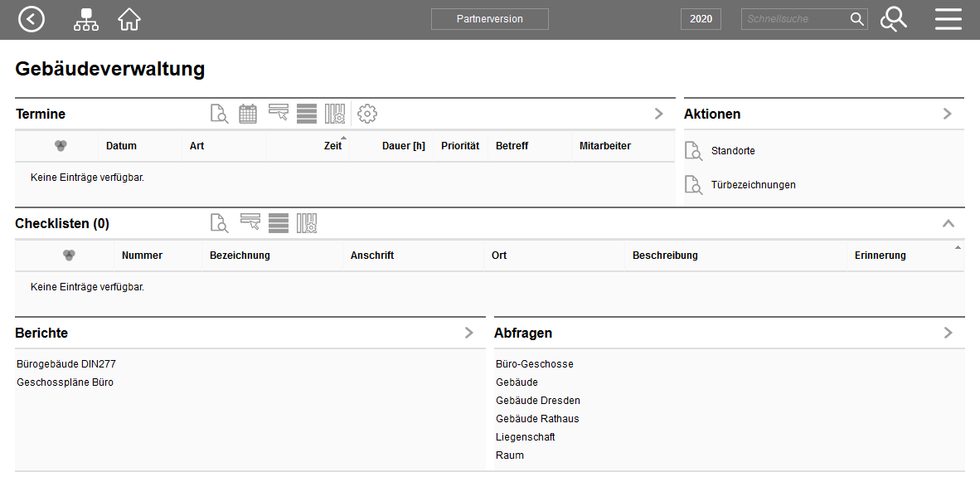Open advanced search via the large magnifier icon
This screenshot has height=482, width=980.
tap(894, 18)
